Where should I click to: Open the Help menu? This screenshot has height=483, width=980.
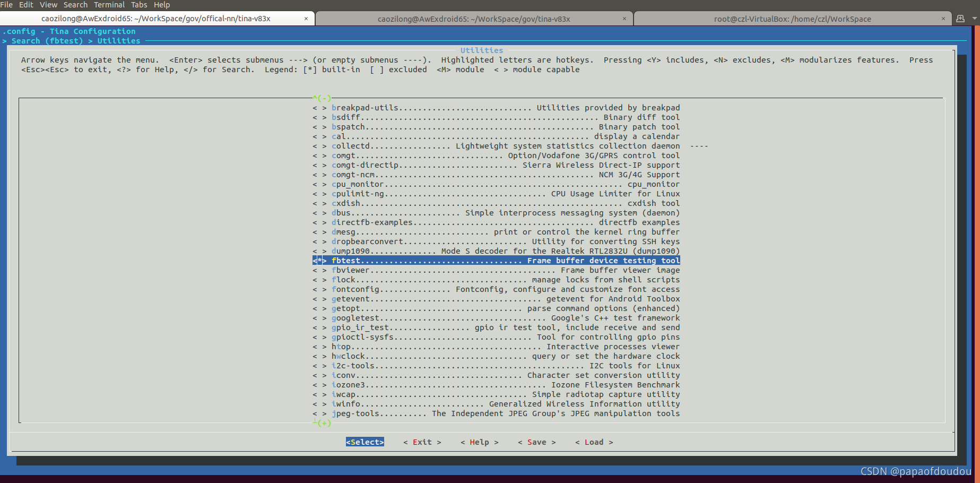(162, 5)
